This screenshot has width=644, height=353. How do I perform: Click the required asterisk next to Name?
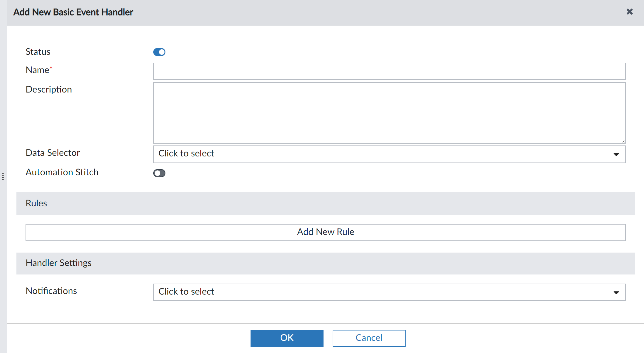(x=51, y=68)
